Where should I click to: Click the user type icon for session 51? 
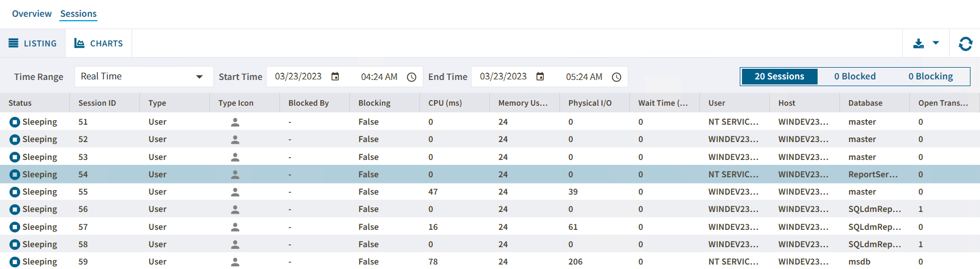tap(235, 122)
